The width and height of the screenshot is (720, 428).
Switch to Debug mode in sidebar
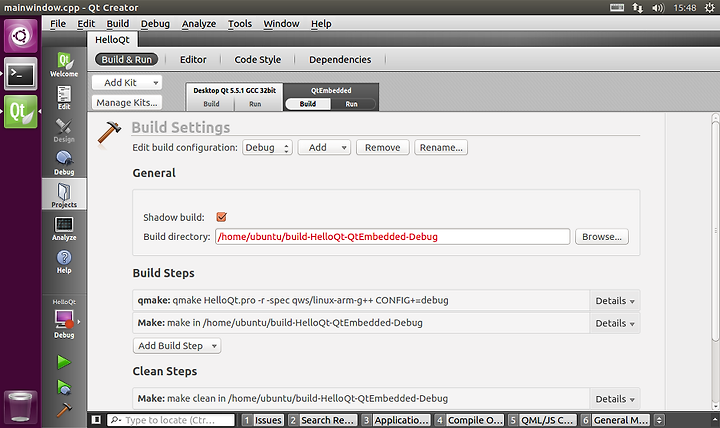(64, 163)
